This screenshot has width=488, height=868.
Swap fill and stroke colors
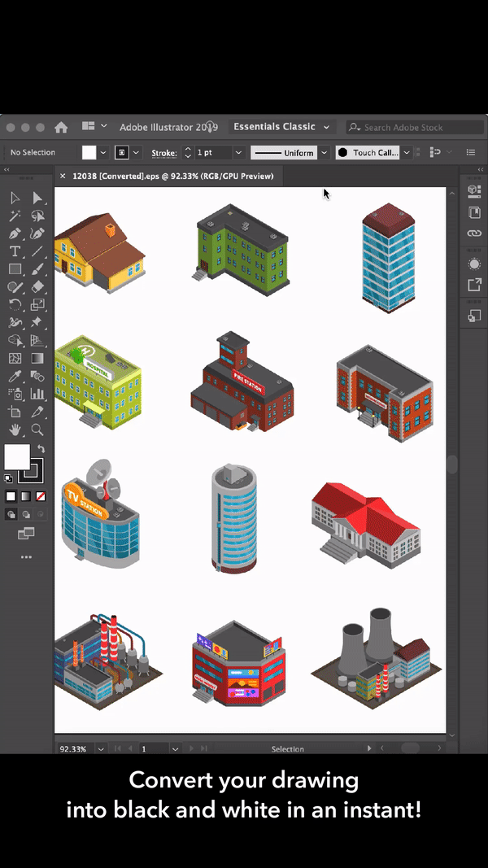[x=41, y=449]
